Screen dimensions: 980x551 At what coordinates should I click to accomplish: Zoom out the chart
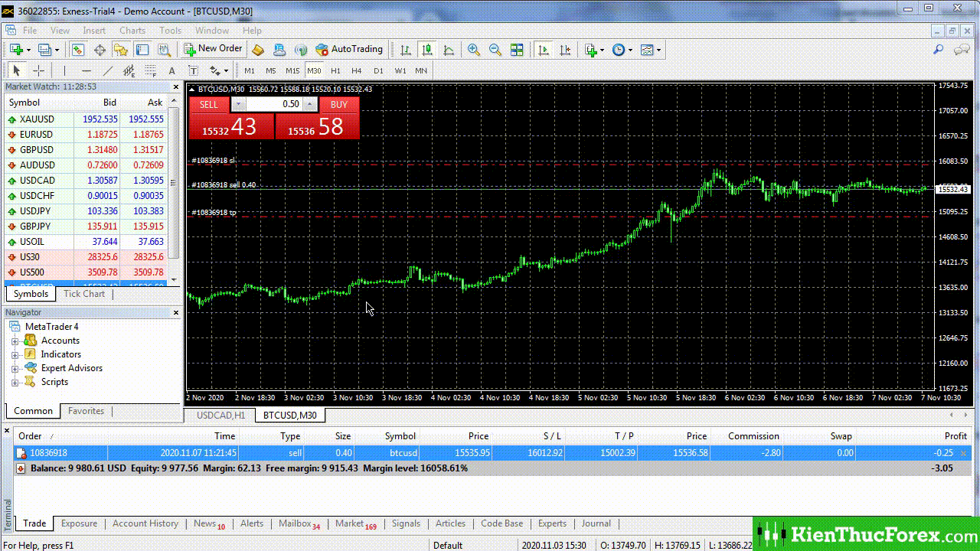[495, 50]
